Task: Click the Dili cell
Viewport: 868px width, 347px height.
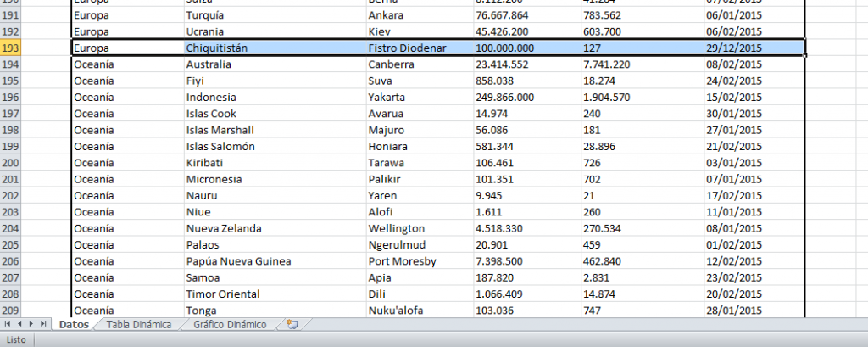Action: coord(420,294)
